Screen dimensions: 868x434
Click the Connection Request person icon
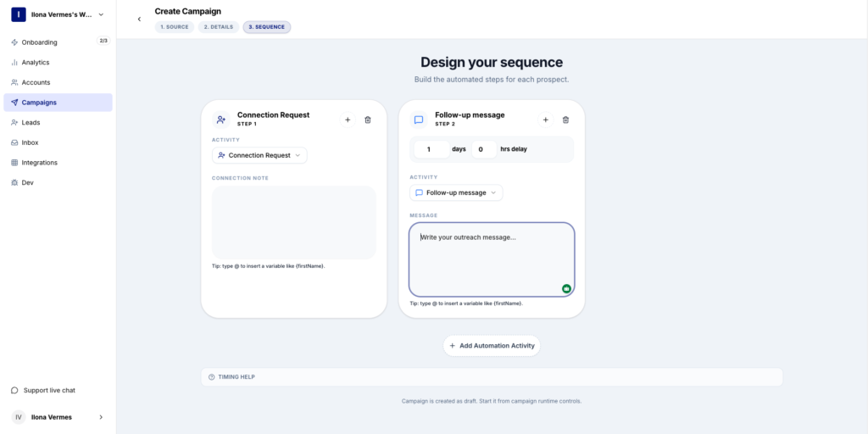point(221,120)
